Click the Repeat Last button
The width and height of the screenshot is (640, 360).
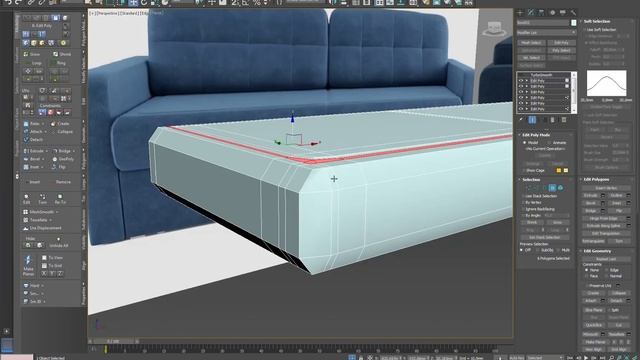coord(606,259)
